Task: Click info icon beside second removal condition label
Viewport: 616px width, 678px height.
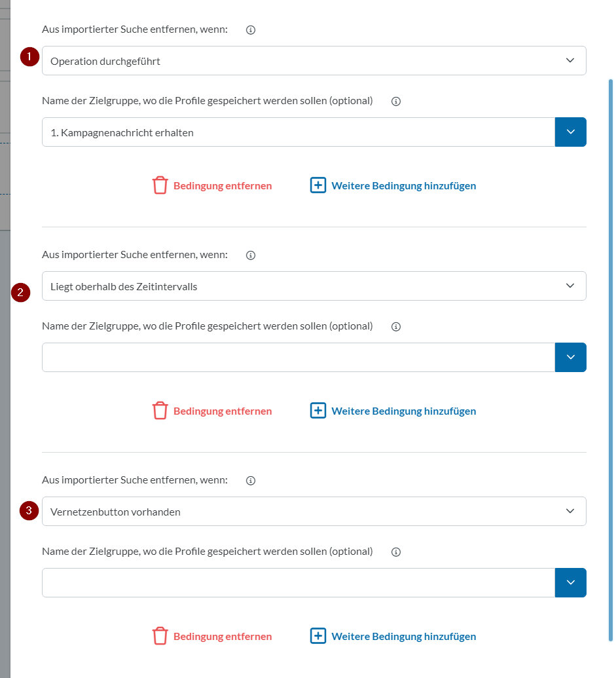Action: [250, 255]
